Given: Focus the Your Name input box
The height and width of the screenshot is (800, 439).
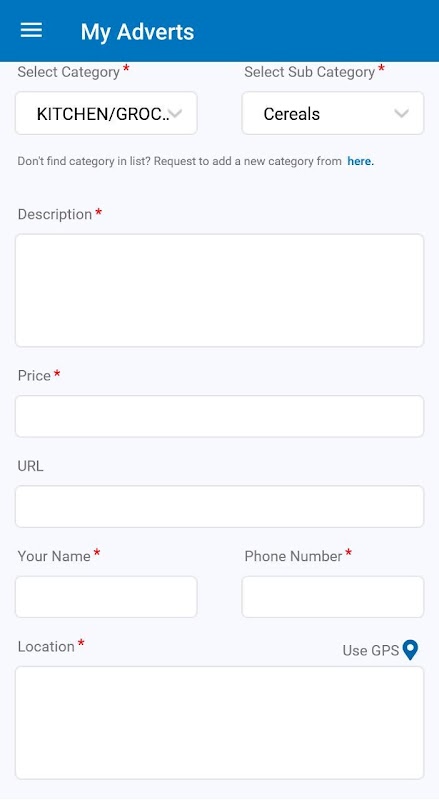Looking at the screenshot, I should click(106, 597).
